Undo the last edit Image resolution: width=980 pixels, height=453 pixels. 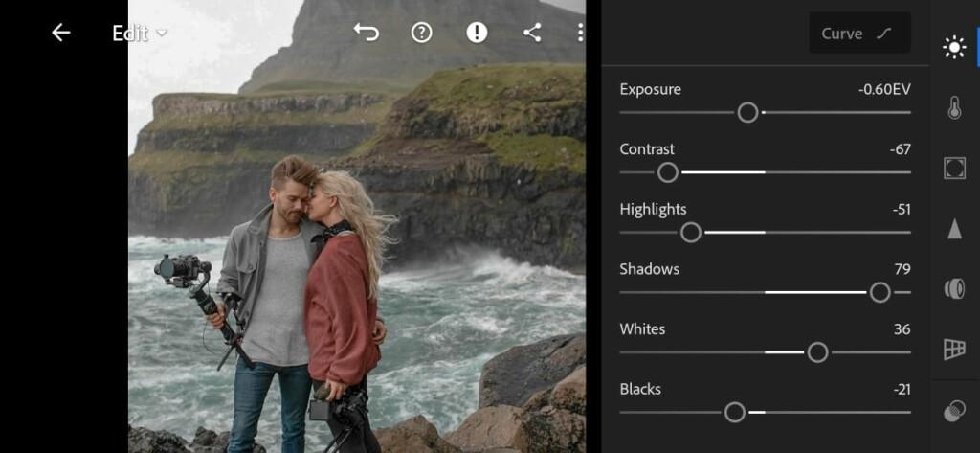pos(367,33)
